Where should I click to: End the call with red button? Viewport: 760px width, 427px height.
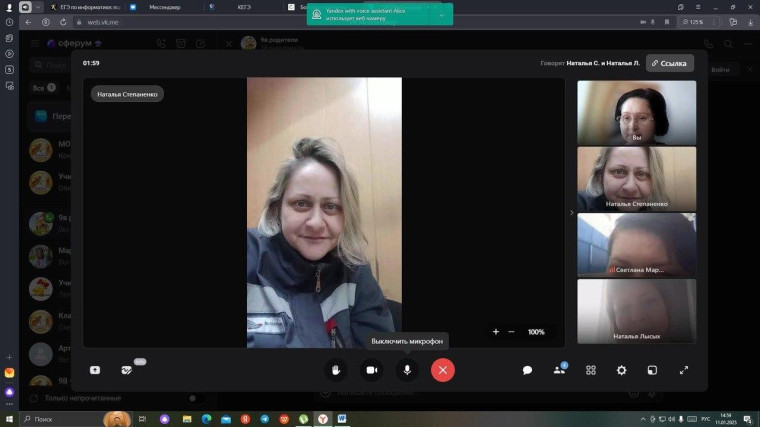443,370
